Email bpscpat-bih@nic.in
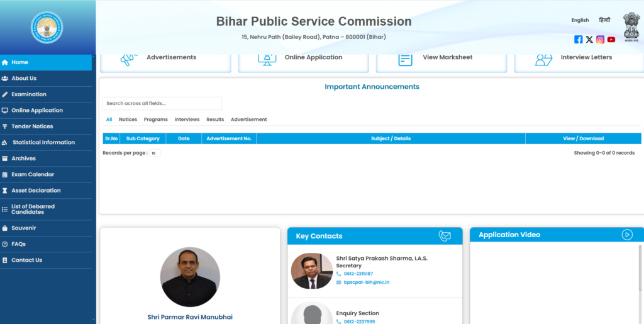644x324 pixels. click(367, 282)
